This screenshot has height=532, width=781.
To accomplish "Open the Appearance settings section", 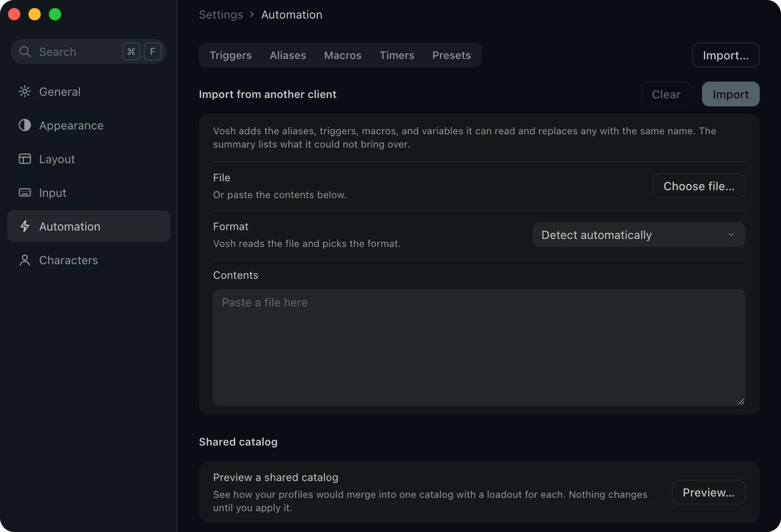I will pyautogui.click(x=89, y=125).
